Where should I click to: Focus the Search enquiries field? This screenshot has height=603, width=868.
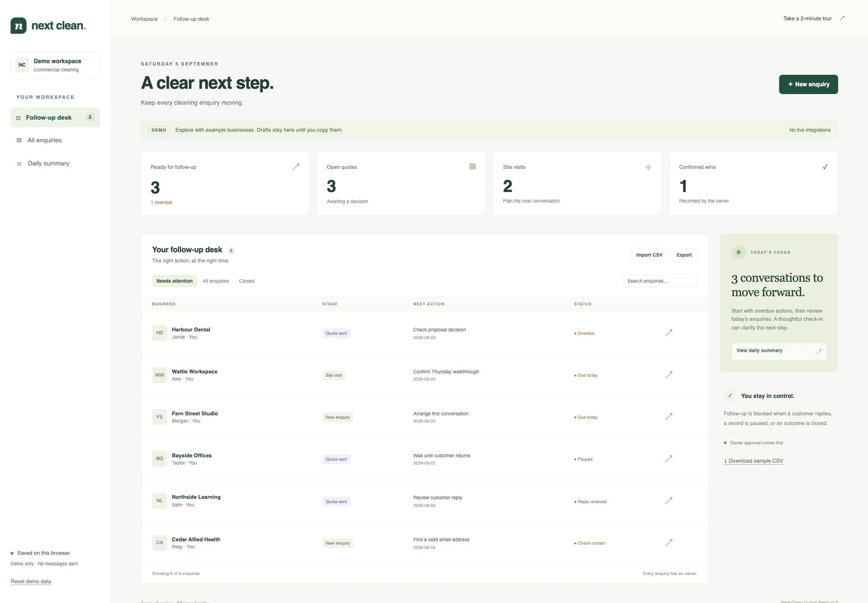point(660,281)
